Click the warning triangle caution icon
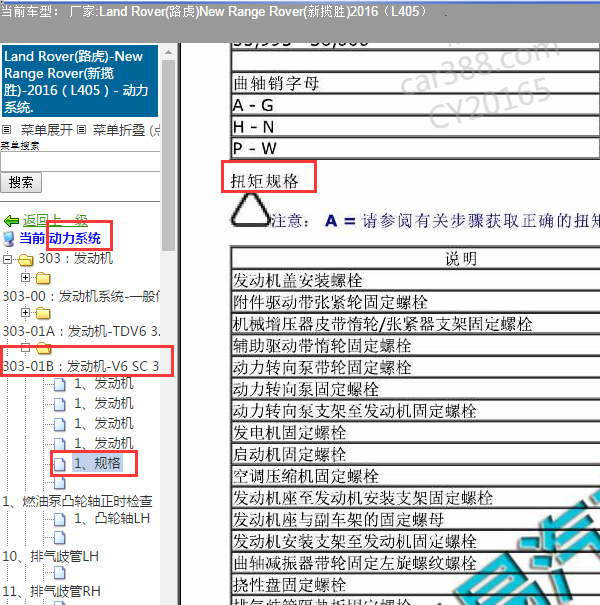Viewport: 600px width, 605px height. (x=250, y=210)
